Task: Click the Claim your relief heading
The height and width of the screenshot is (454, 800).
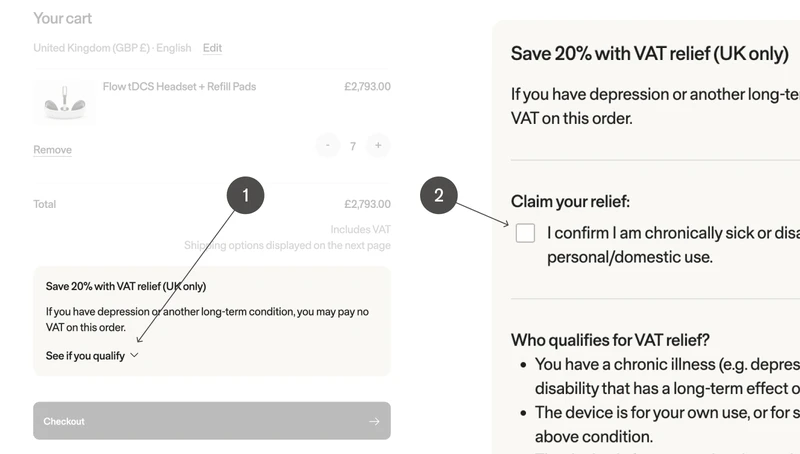Action: coord(570,201)
